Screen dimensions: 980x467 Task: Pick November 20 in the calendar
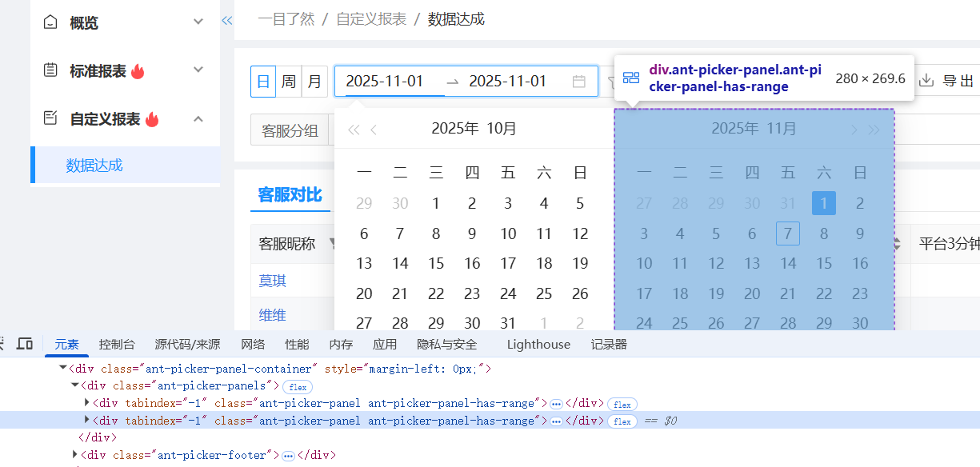[752, 293]
